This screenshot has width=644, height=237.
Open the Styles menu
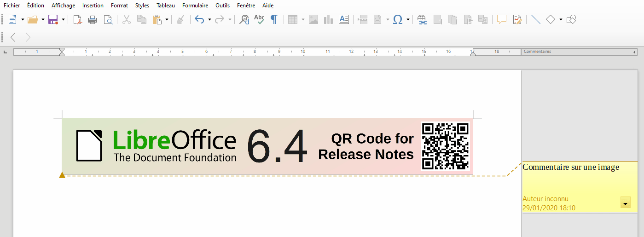pos(142,6)
